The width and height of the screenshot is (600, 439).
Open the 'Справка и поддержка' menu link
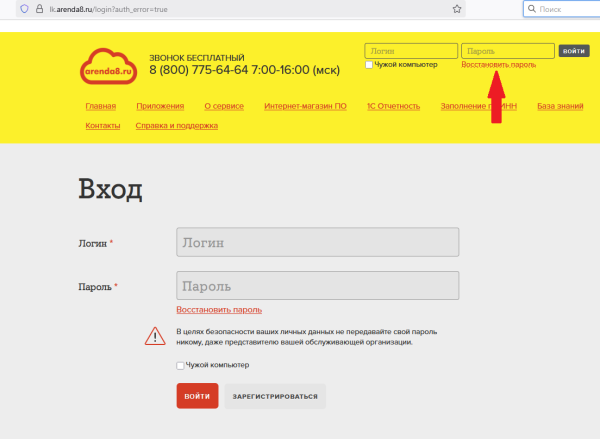176,126
